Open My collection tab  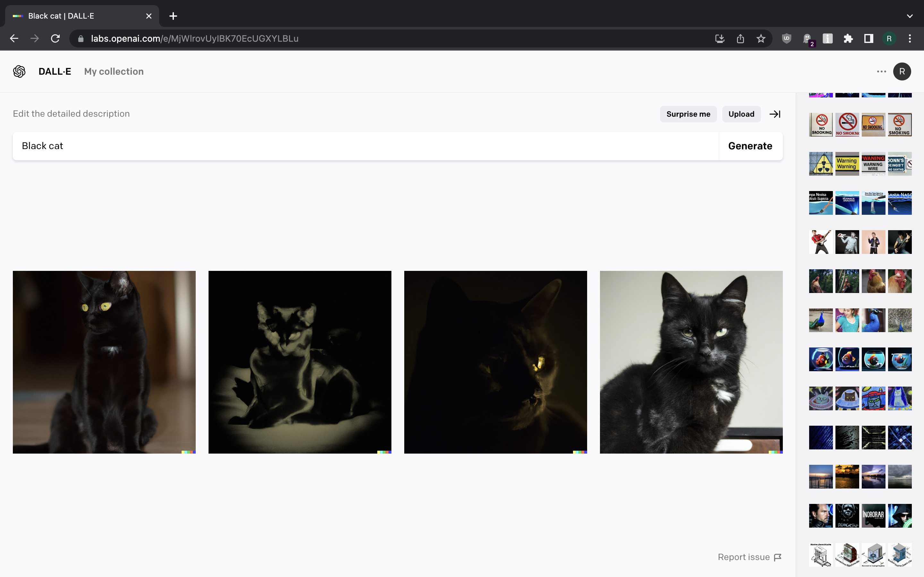click(x=114, y=71)
